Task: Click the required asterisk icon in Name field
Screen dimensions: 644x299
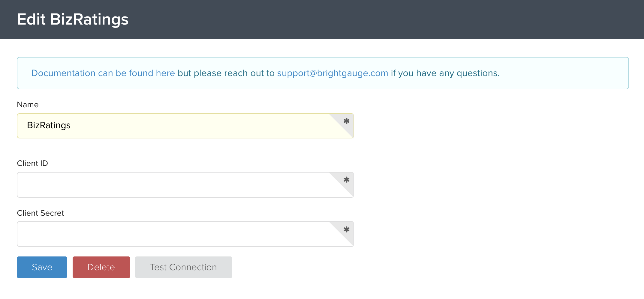Action: pyautogui.click(x=347, y=121)
